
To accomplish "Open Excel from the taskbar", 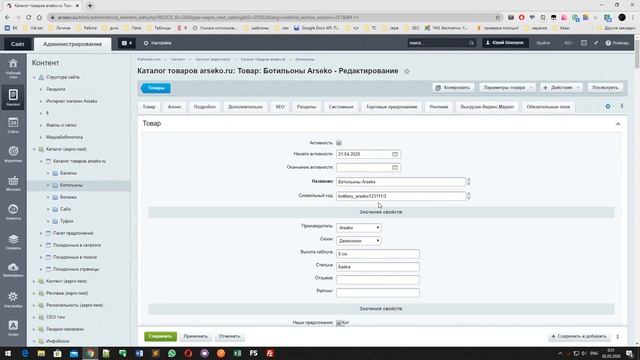I will 237,353.
